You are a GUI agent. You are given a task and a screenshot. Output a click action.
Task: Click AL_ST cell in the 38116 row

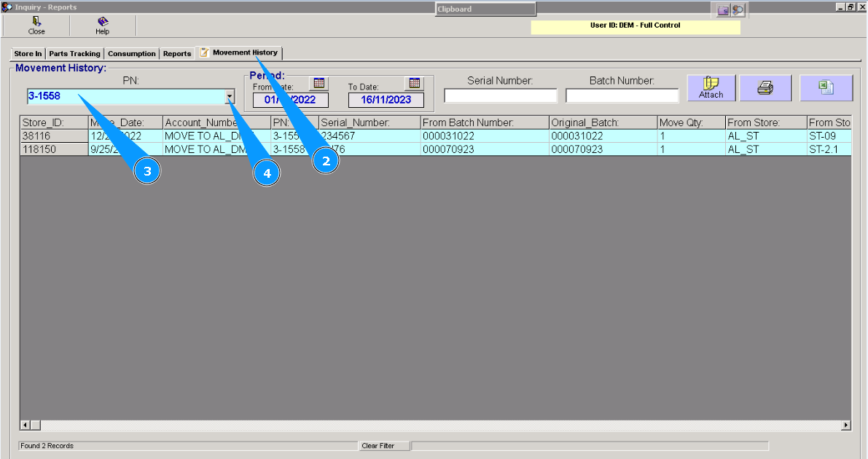tap(766, 136)
